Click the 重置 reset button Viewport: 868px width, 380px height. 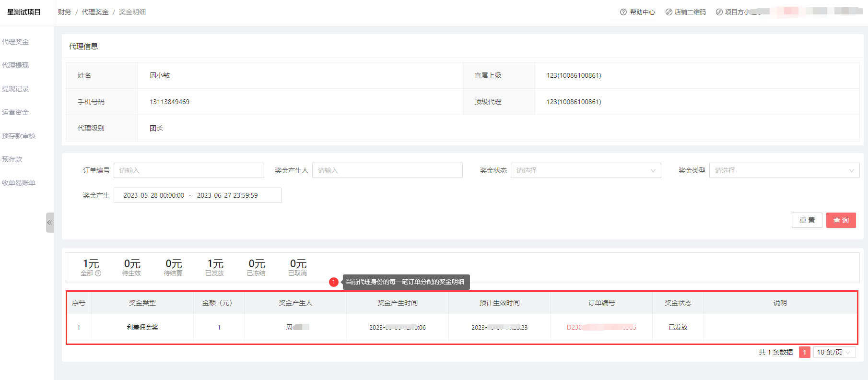[807, 220]
